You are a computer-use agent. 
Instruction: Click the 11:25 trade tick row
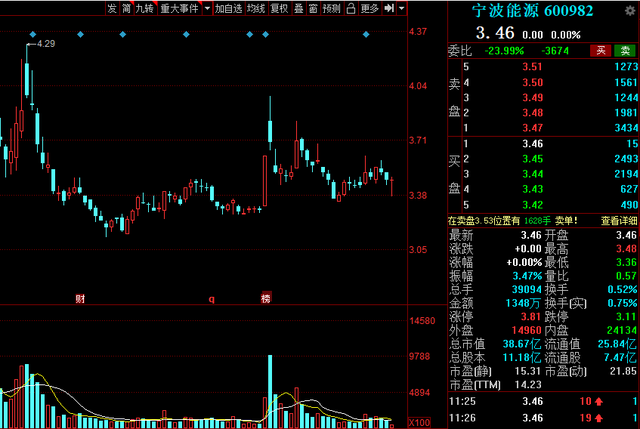(x=544, y=402)
